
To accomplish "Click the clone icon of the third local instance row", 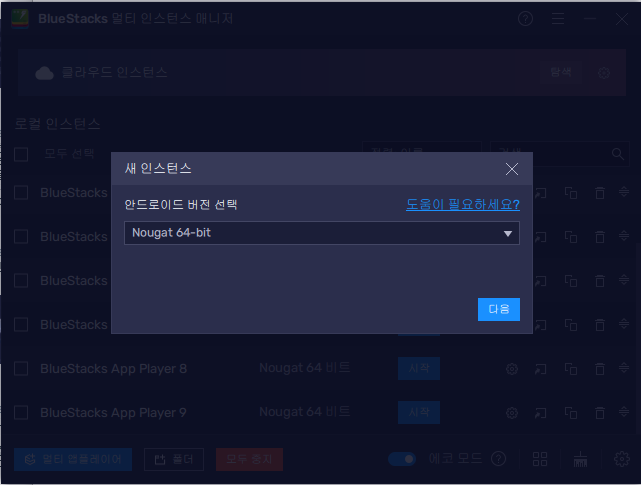I will click(x=571, y=281).
